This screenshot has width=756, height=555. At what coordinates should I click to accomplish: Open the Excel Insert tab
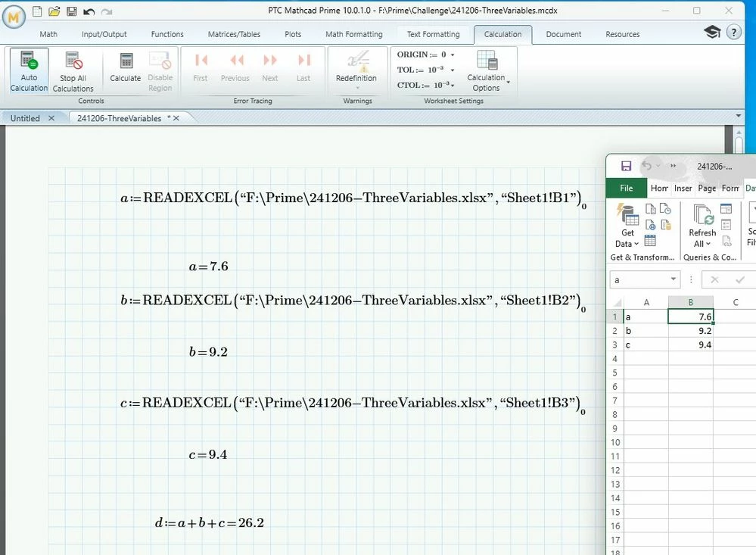683,189
